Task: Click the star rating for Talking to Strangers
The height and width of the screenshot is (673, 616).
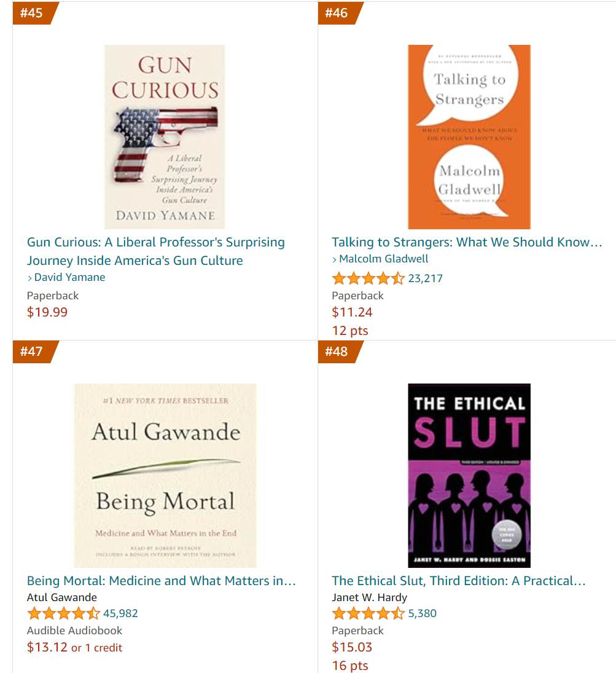Action: (368, 278)
